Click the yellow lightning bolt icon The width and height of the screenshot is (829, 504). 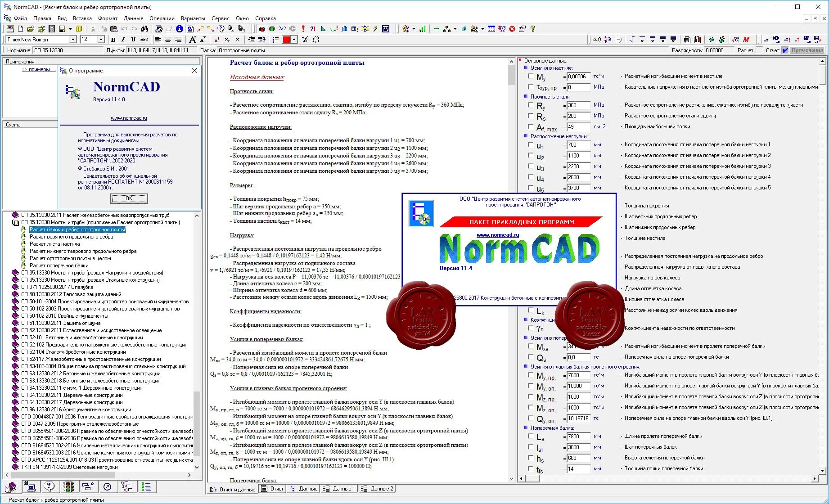tap(375, 29)
